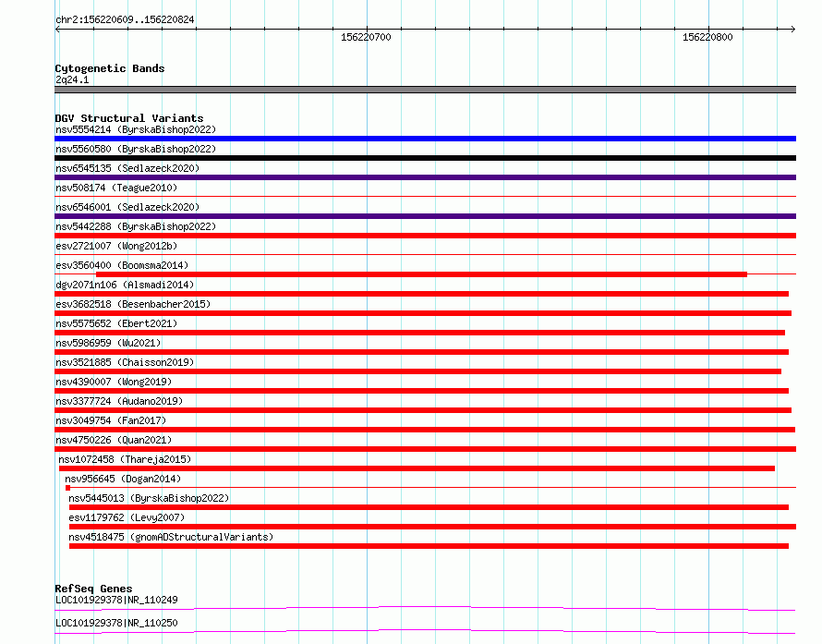822x644 pixels.
Task: Open variant nsv5554214 (ByrskaBishop2022) label
Action: click(136, 129)
